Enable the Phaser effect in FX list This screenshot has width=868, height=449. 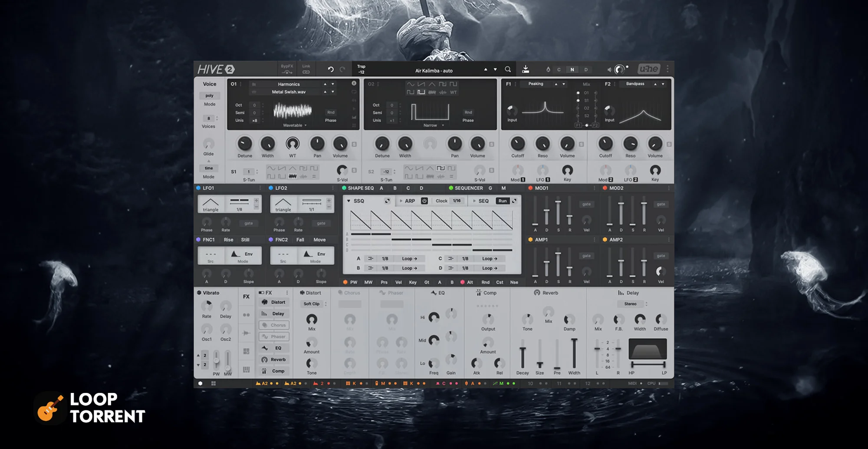[x=274, y=337]
